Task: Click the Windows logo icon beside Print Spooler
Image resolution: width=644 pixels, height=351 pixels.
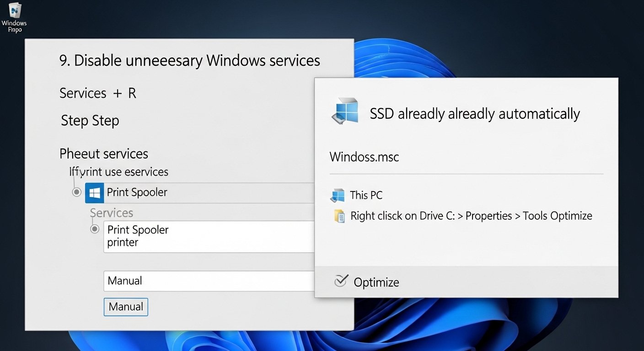Action: coord(95,193)
